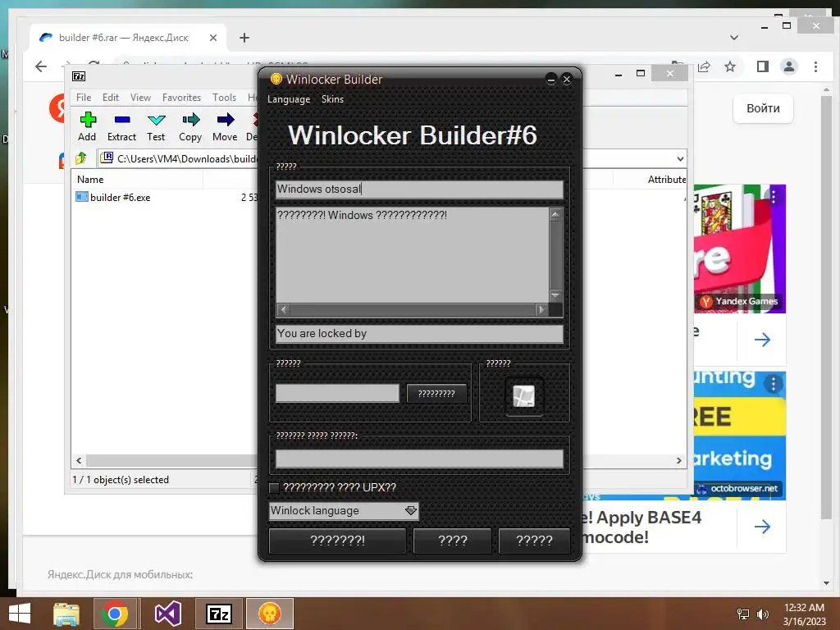Open File menu in 7-Zip
This screenshot has height=630, width=840.
(x=84, y=98)
